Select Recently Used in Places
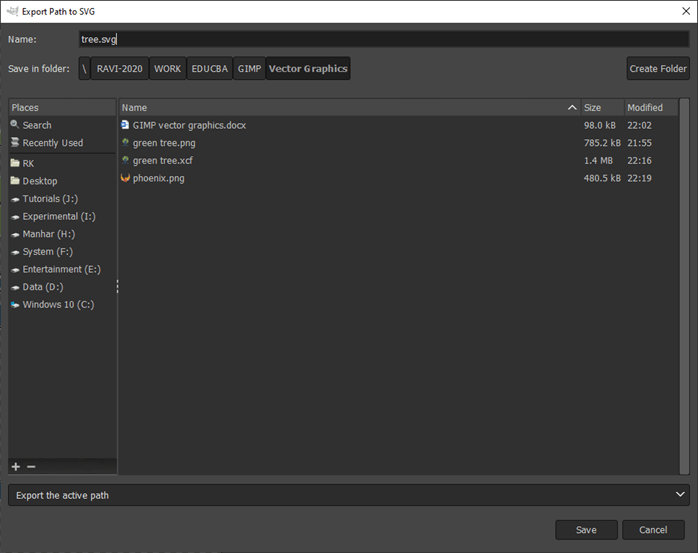 click(x=53, y=143)
